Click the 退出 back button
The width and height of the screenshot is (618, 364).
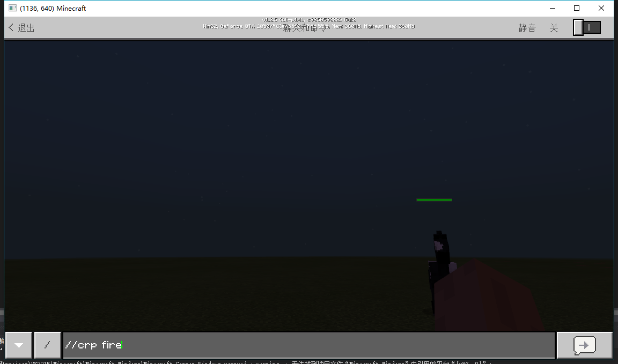(22, 28)
